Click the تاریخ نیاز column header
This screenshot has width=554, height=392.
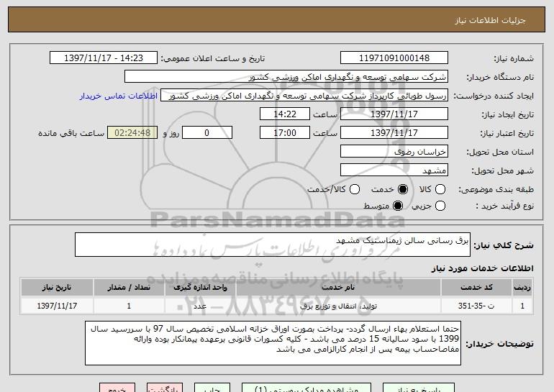57,288
